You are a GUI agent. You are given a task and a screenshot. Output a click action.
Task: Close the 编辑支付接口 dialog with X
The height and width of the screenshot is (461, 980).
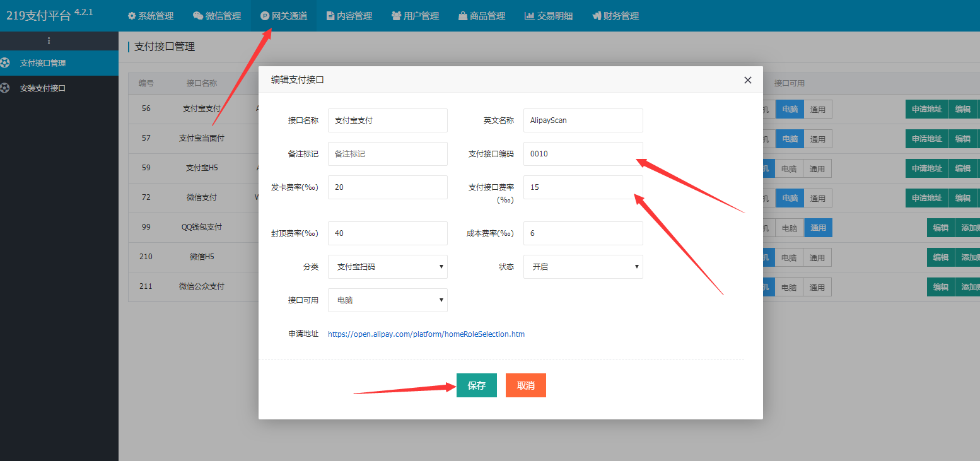point(748,80)
